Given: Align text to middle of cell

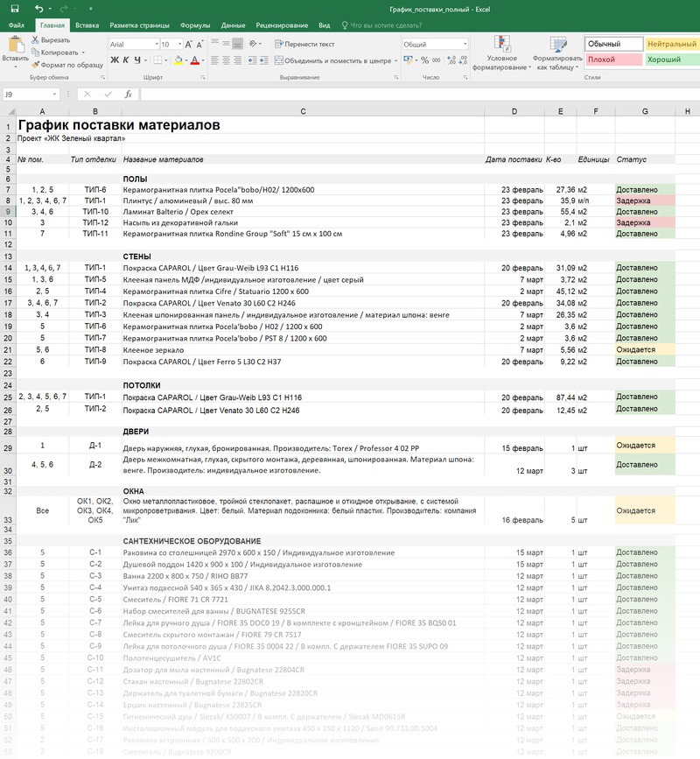Looking at the screenshot, I should click(227, 43).
